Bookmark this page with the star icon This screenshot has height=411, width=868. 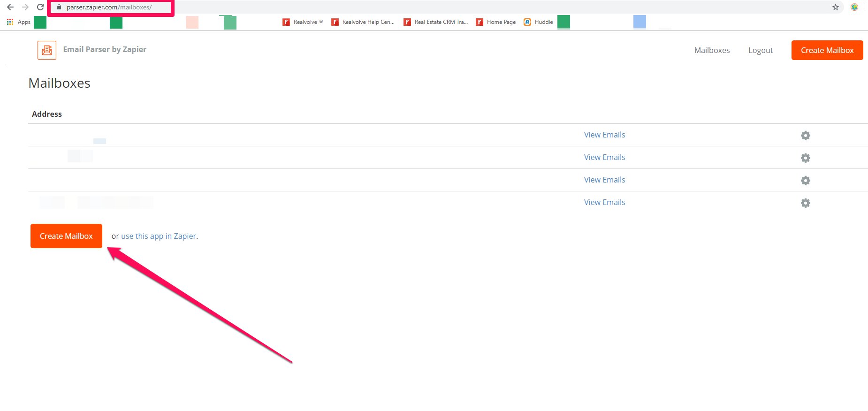835,7
